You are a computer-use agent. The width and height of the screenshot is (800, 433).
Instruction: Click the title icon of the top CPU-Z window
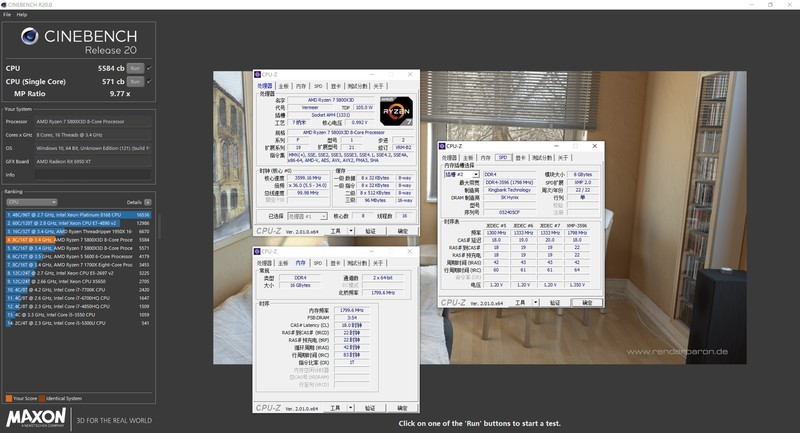[x=258, y=74]
